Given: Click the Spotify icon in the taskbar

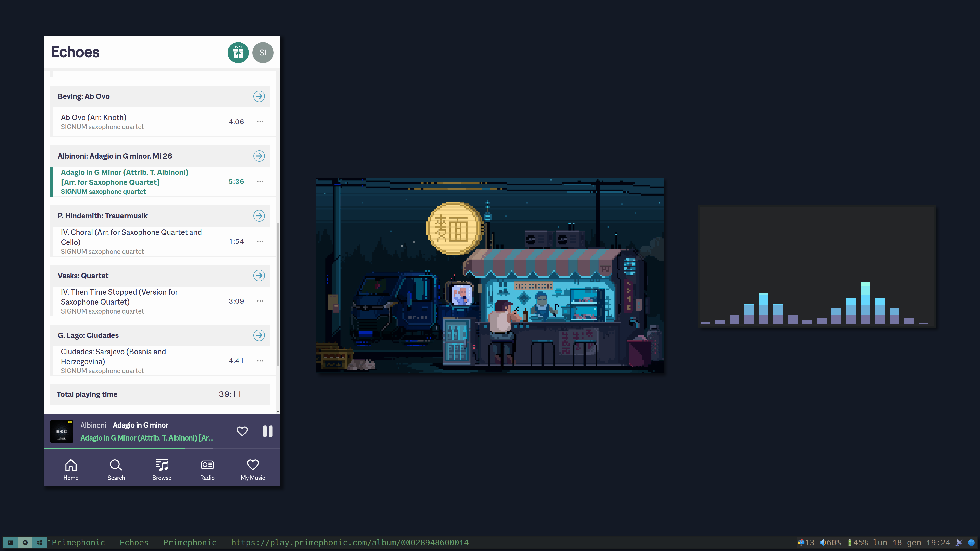Looking at the screenshot, I should 25,542.
